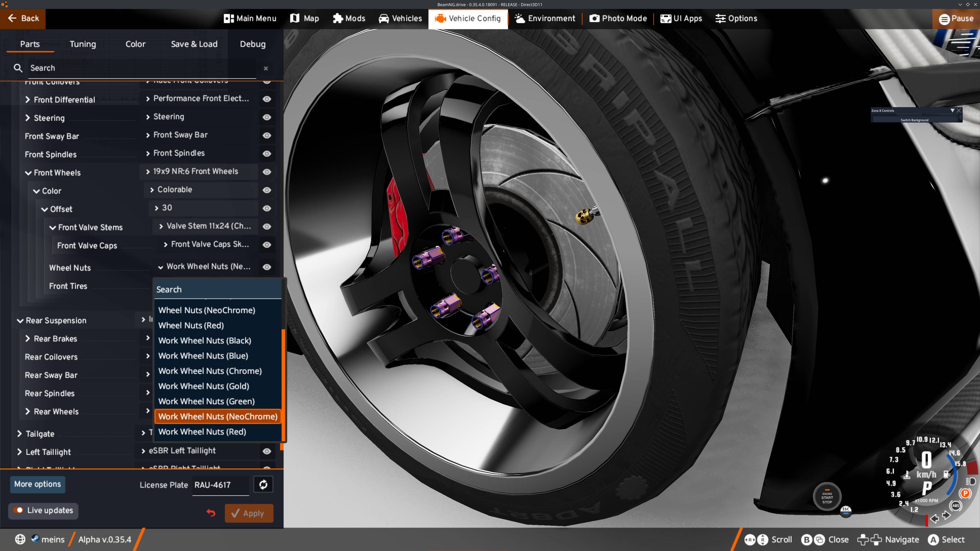Switch to the Tuning tab

coord(82,44)
